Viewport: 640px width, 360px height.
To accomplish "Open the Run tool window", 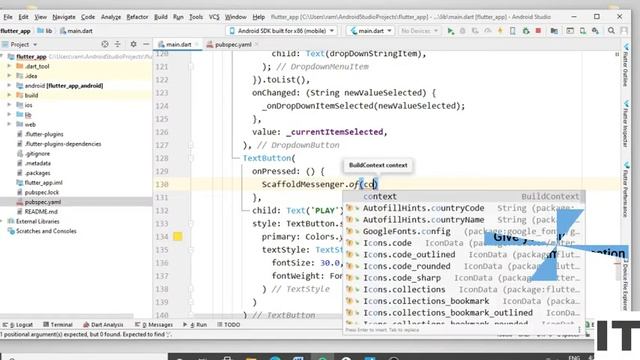I will (195, 325).
